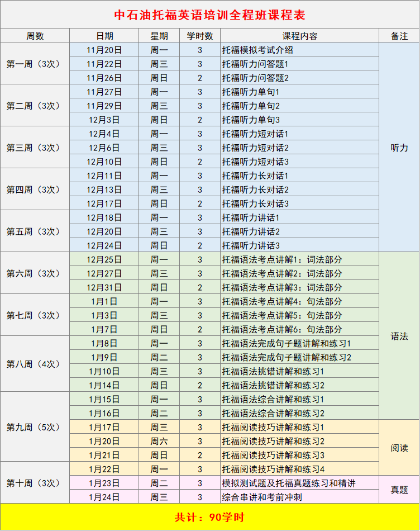This screenshot has height=531, width=420.
Task: Select the 真题 remark cell
Action: [x=399, y=490]
